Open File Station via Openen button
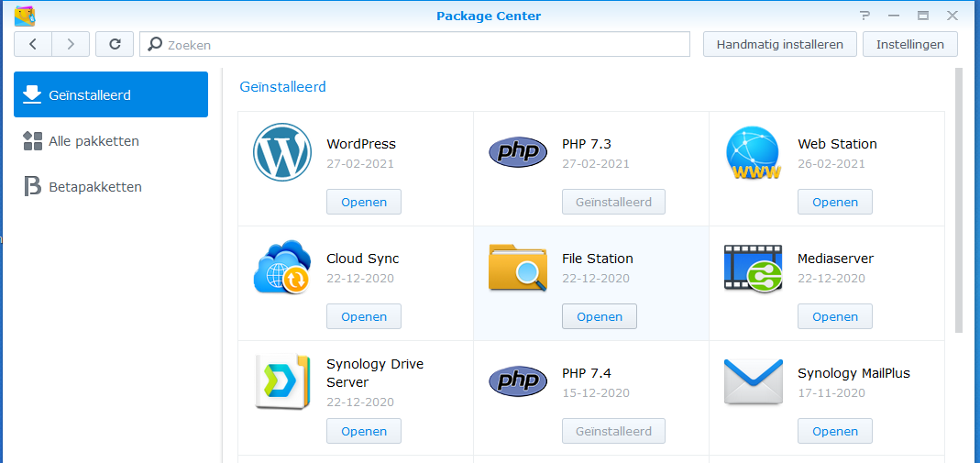The width and height of the screenshot is (980, 463). [600, 316]
